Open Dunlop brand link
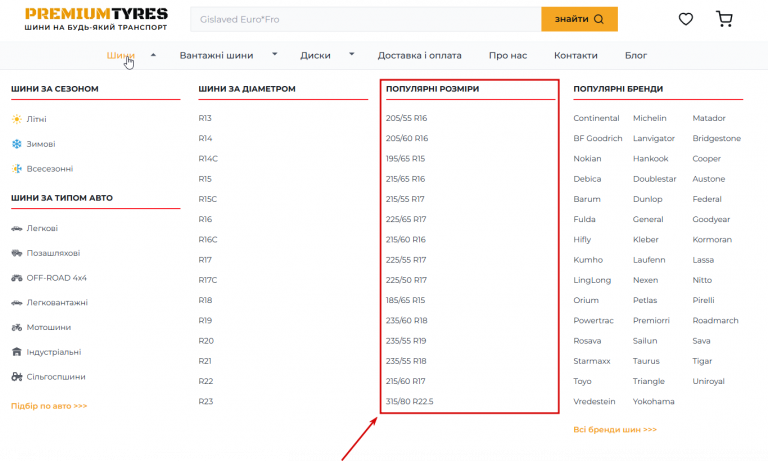Viewport: 768px width, 461px height. (x=648, y=199)
